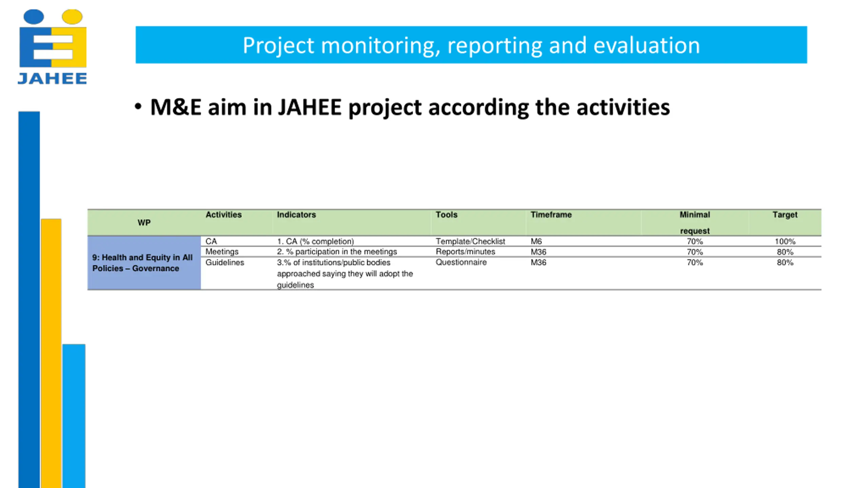This screenshot has width=868, height=488.
Task: Select the 'M&E aim in JAHEE project' bullet heading
Action: (410, 107)
